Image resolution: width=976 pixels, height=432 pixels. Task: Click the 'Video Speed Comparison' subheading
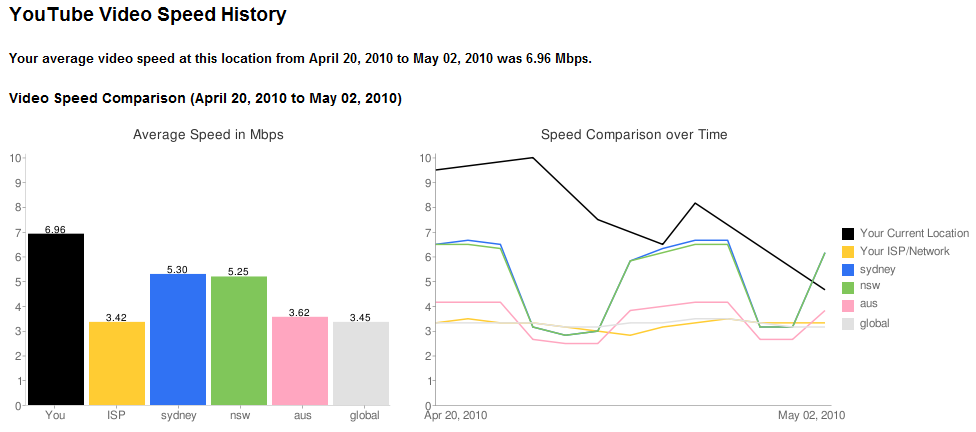point(205,99)
